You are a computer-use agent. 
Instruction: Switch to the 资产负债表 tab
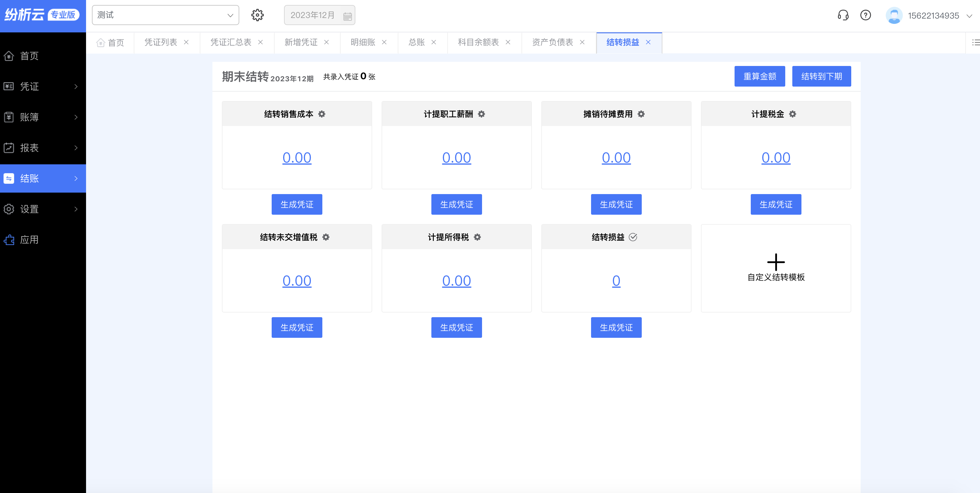[552, 42]
